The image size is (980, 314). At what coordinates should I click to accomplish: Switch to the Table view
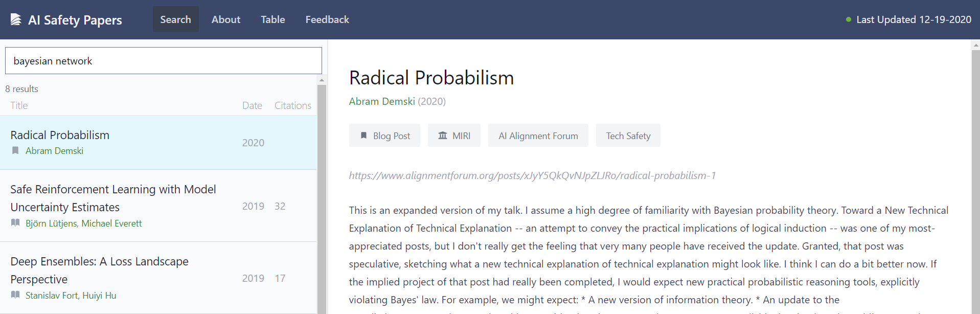click(x=273, y=19)
